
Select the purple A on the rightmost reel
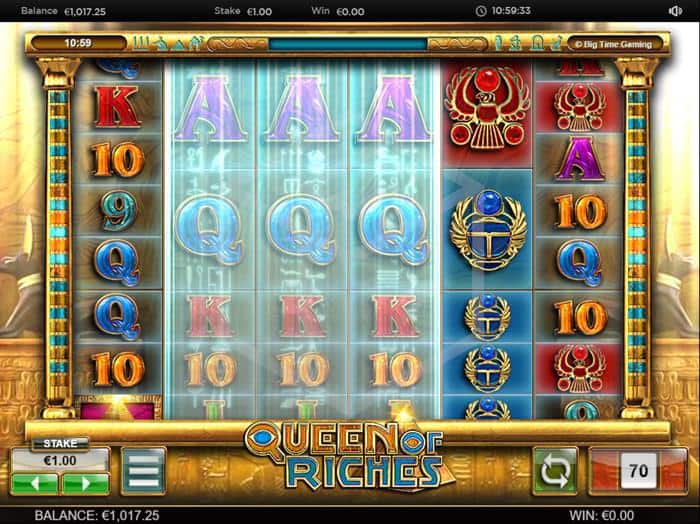click(x=579, y=158)
